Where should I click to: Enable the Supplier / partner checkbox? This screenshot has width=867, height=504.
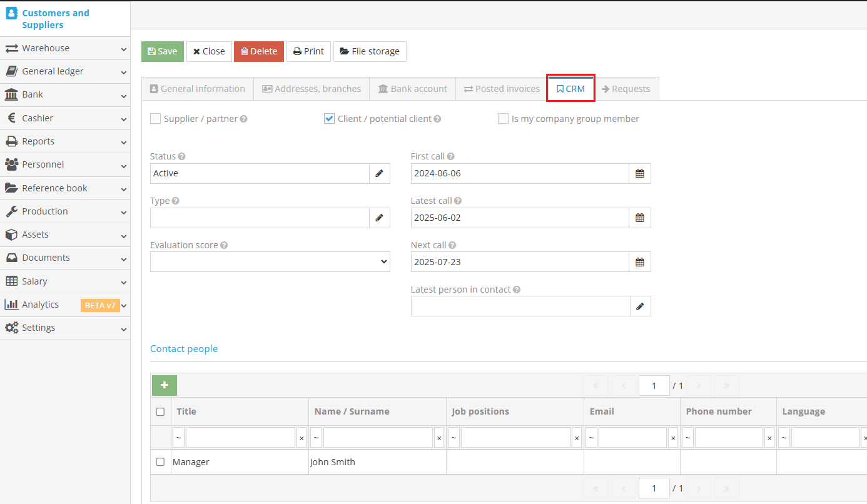click(x=155, y=118)
